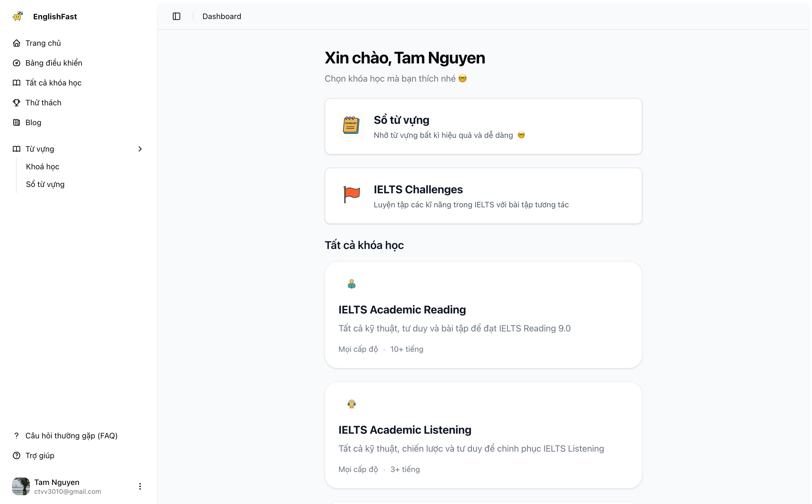Click the IELTS Academic Reading reader icon
Viewport: 812px width, 504px height.
(351, 284)
